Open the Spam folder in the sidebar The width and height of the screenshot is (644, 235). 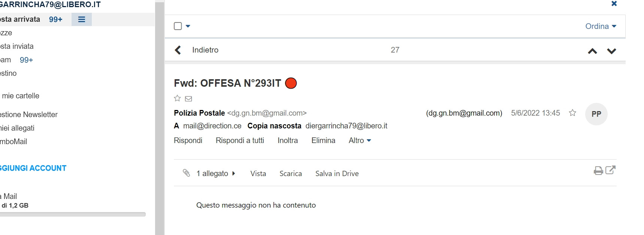(5, 60)
